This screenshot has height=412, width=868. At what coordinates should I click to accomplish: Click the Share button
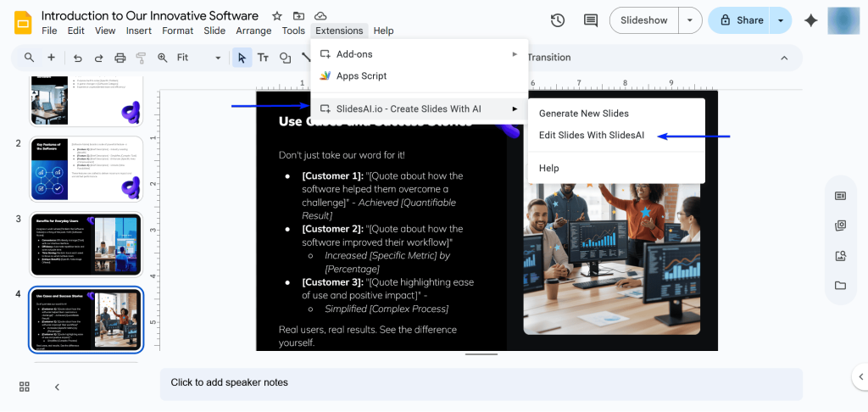[x=741, y=20]
